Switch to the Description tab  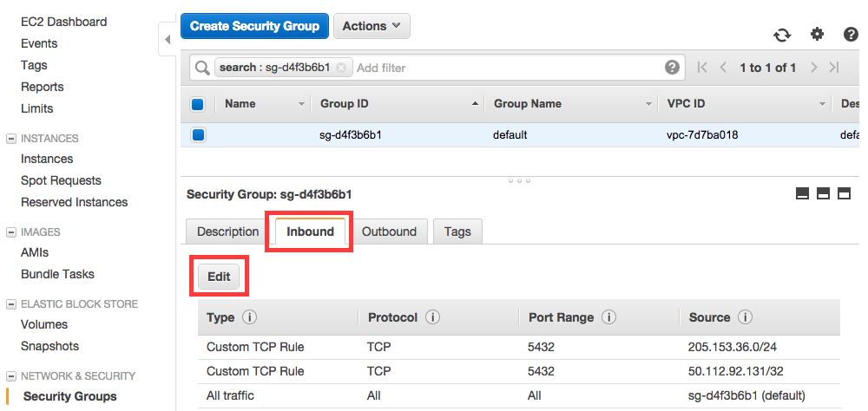[x=227, y=232]
